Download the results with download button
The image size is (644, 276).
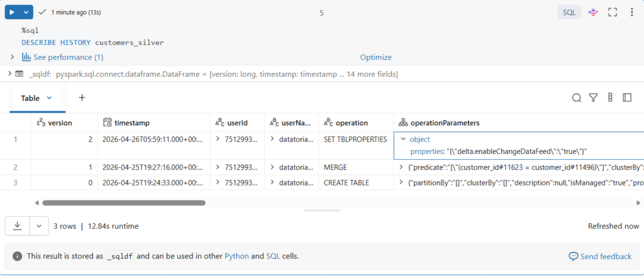[x=17, y=226]
